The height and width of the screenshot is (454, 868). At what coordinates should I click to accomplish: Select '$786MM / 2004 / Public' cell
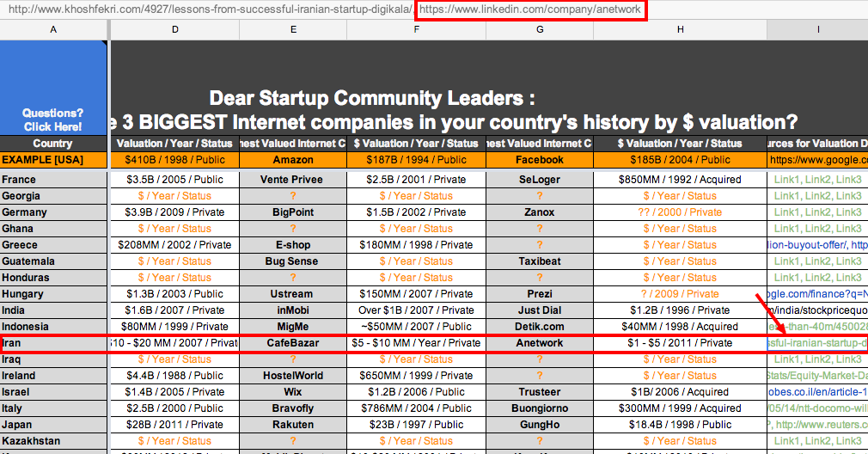tap(416, 408)
